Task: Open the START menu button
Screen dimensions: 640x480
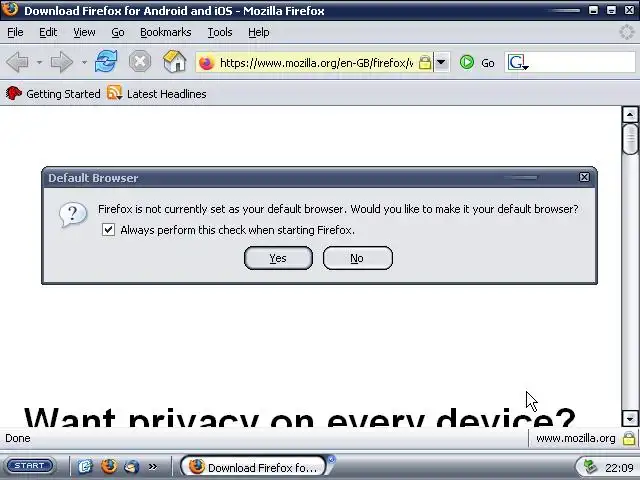Action: (x=29, y=466)
